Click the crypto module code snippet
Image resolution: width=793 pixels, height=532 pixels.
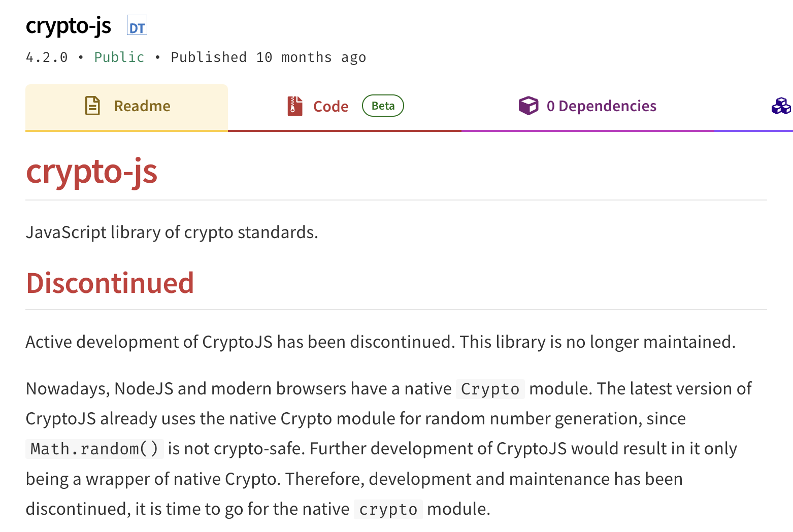click(388, 509)
